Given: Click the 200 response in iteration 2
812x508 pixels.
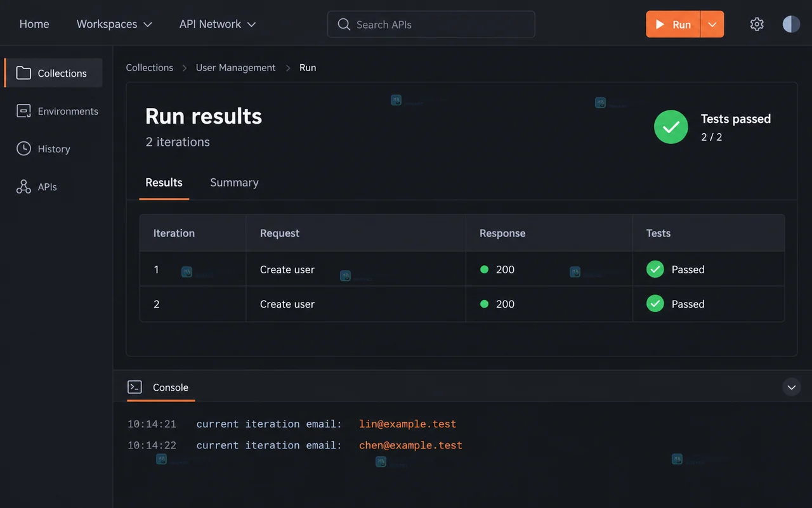Looking at the screenshot, I should pos(505,304).
